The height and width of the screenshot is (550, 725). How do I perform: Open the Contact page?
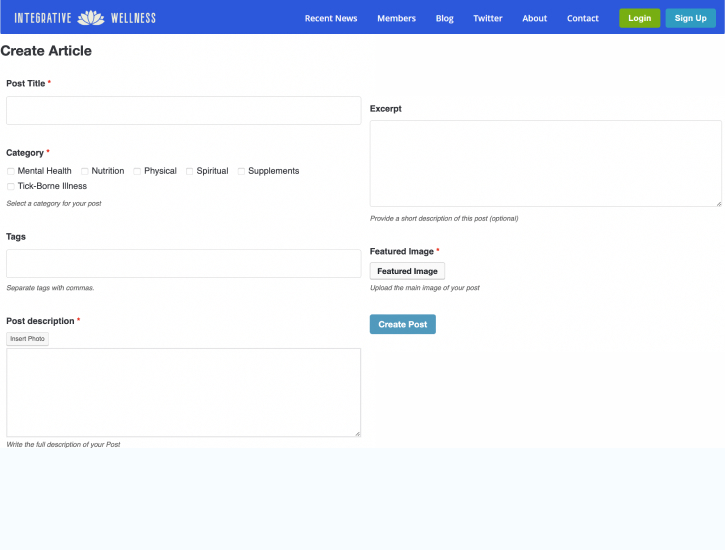[583, 18]
